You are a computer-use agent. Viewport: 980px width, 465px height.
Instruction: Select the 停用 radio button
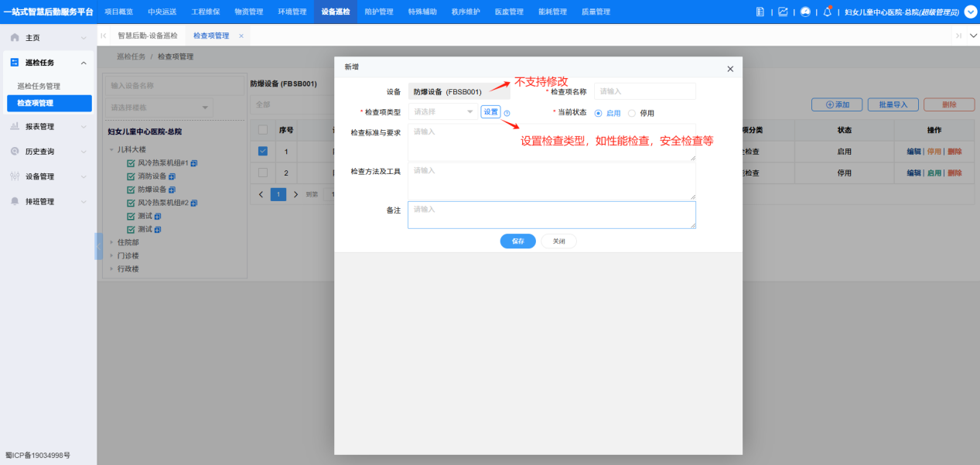tap(631, 113)
